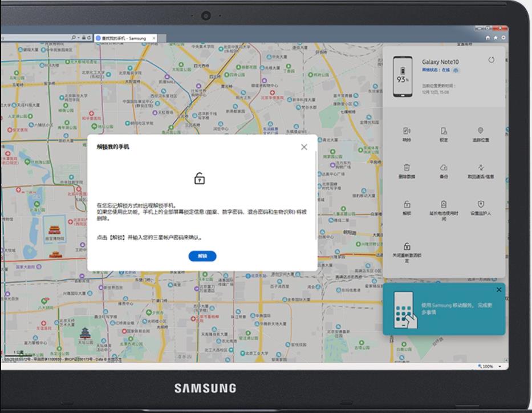Viewport: 532px width, 413px height.
Task: Select the Track location (追踪位置) action
Action: (x=481, y=135)
